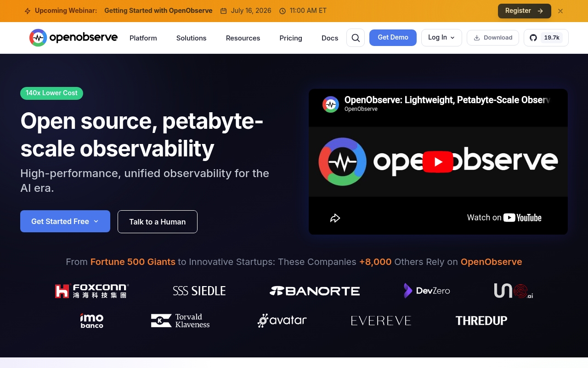The width and height of the screenshot is (588, 368).
Task: Register for the upcoming webinar
Action: click(x=525, y=11)
